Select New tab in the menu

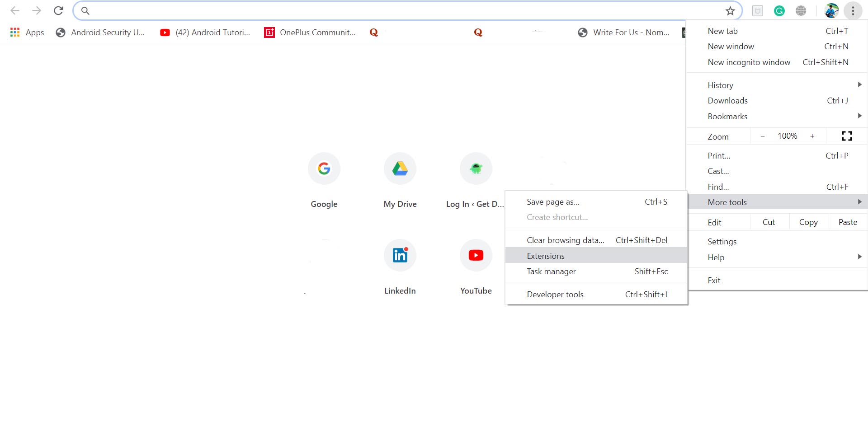[777, 31]
